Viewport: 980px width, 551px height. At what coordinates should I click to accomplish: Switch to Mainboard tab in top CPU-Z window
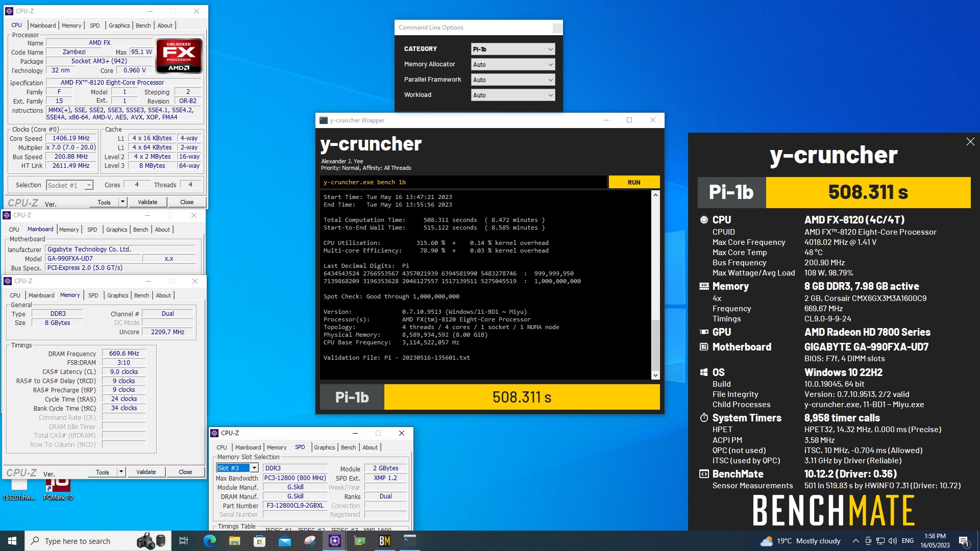[x=43, y=26]
